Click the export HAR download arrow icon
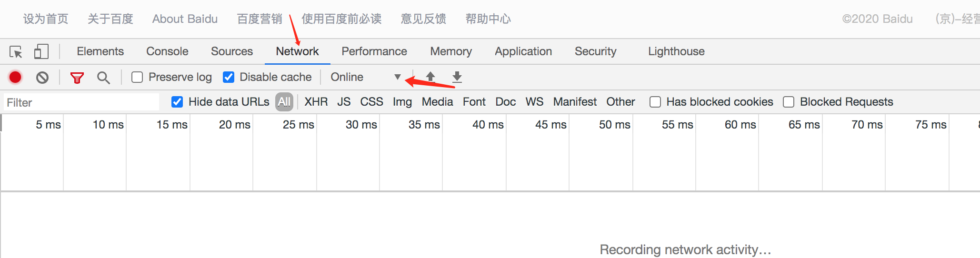Screen dimensions: 980x258 [457, 77]
